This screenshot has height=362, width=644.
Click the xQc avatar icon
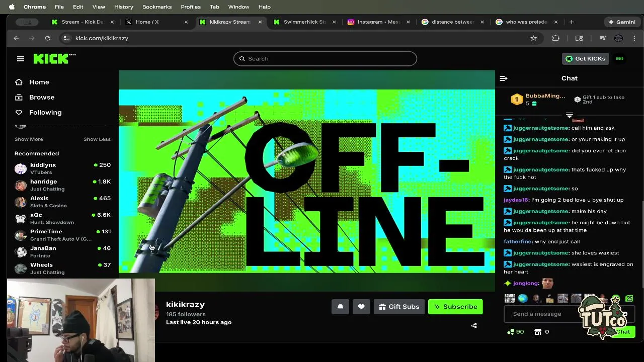(x=21, y=218)
